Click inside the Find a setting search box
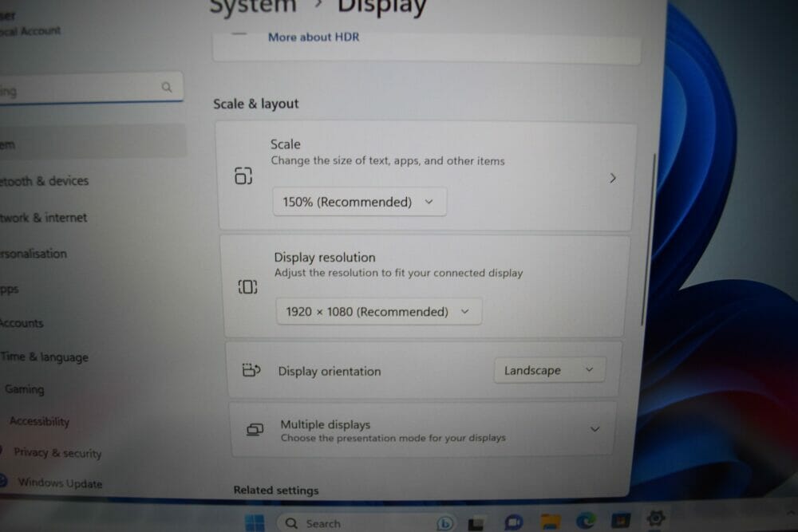The height and width of the screenshot is (532, 798). [91, 88]
